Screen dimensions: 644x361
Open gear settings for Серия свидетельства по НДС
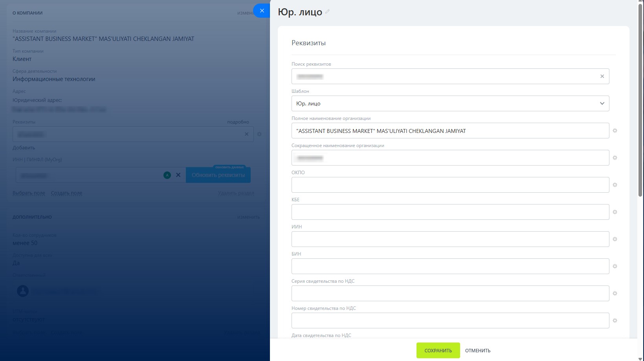pos(615,293)
